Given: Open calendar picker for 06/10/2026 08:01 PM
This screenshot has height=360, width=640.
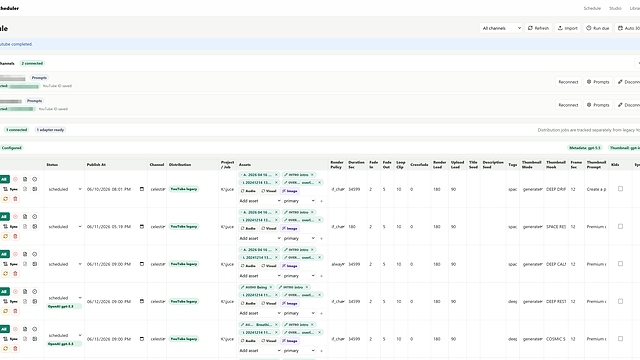Looking at the screenshot, I should click(x=142, y=189).
